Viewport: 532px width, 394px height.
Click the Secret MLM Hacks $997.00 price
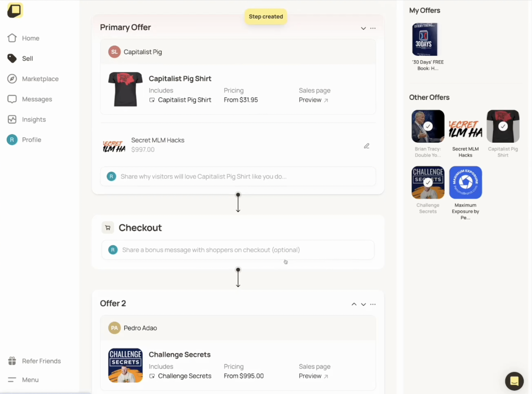[x=143, y=149]
